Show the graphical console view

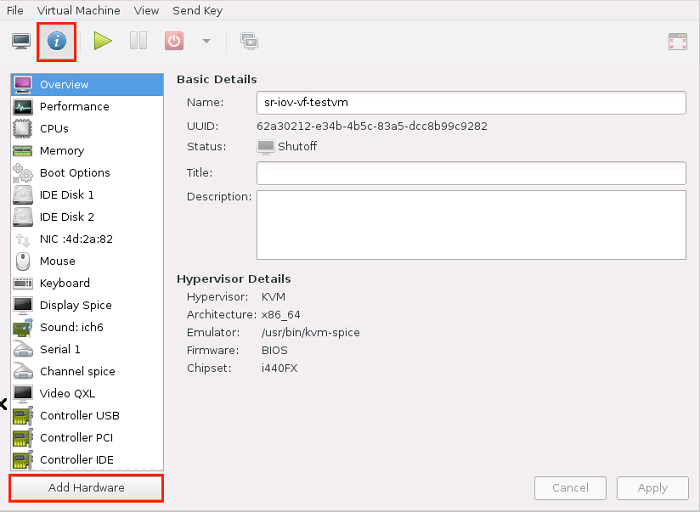21,42
